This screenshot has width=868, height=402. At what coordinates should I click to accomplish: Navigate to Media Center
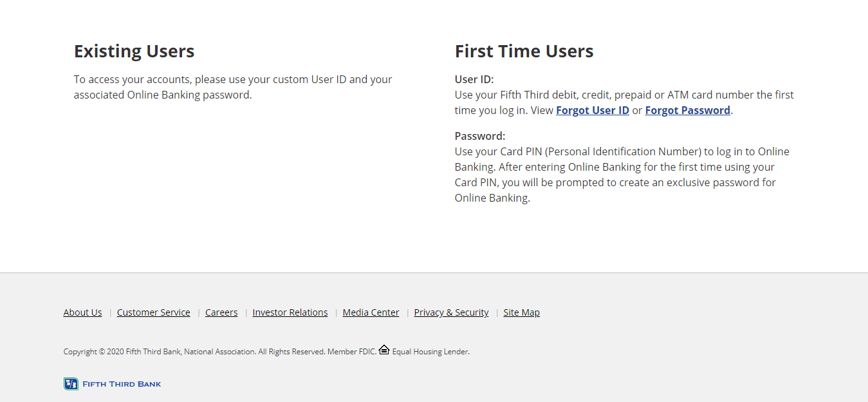[x=371, y=312]
